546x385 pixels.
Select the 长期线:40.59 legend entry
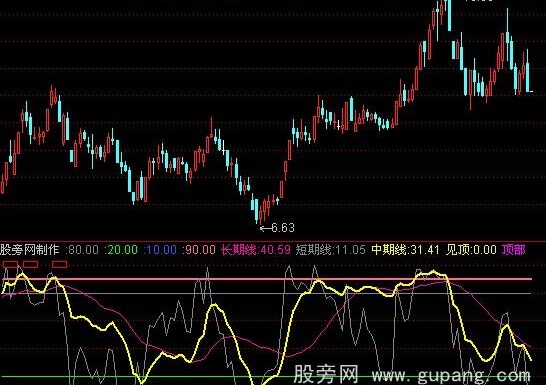point(256,250)
